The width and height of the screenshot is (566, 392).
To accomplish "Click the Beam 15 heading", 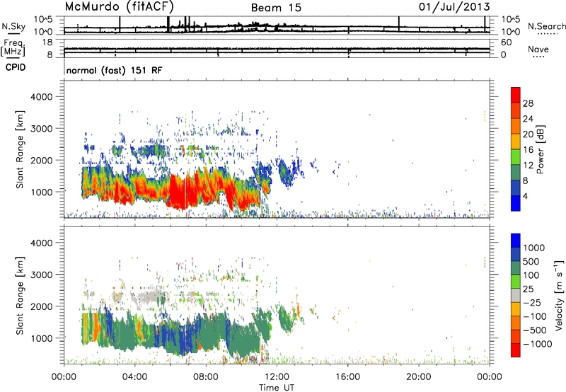I will (276, 8).
